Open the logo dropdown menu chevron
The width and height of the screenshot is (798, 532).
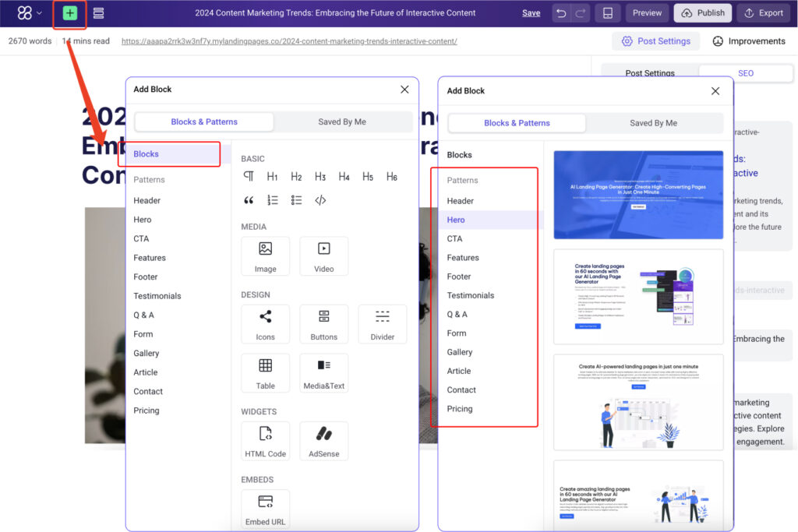point(39,13)
